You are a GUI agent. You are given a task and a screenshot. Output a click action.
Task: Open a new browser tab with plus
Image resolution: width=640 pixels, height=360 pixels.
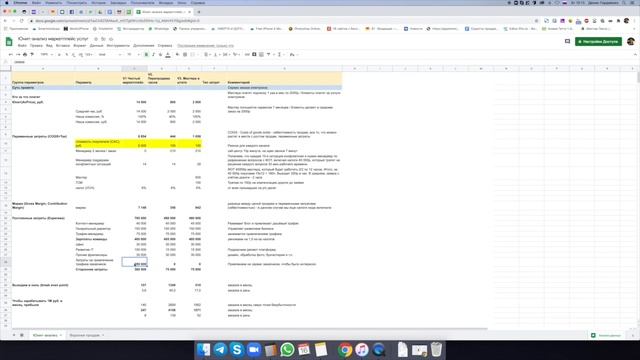click(199, 12)
